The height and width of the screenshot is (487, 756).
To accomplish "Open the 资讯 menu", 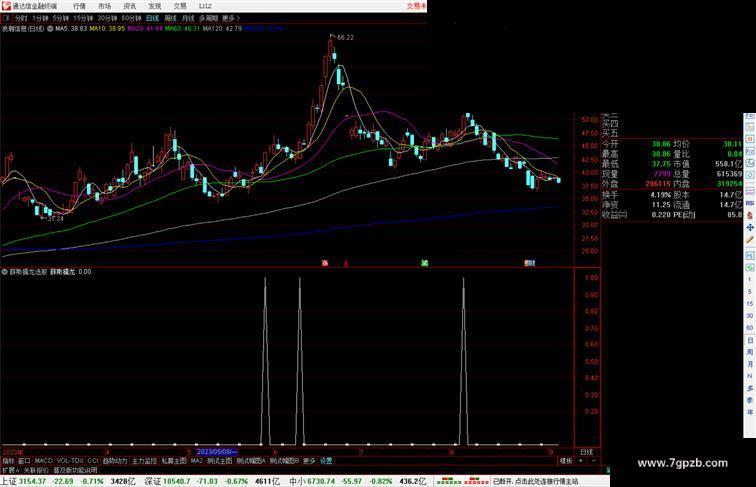I will tap(130, 6).
